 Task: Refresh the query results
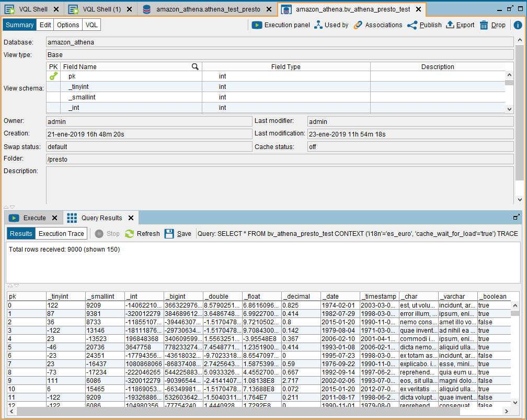pyautogui.click(x=142, y=234)
